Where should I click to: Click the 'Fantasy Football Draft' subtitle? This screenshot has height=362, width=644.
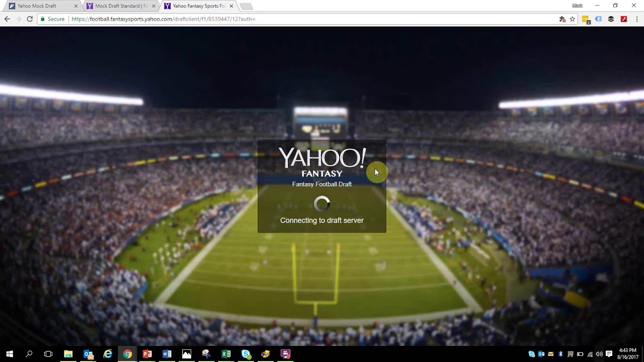coord(322,184)
